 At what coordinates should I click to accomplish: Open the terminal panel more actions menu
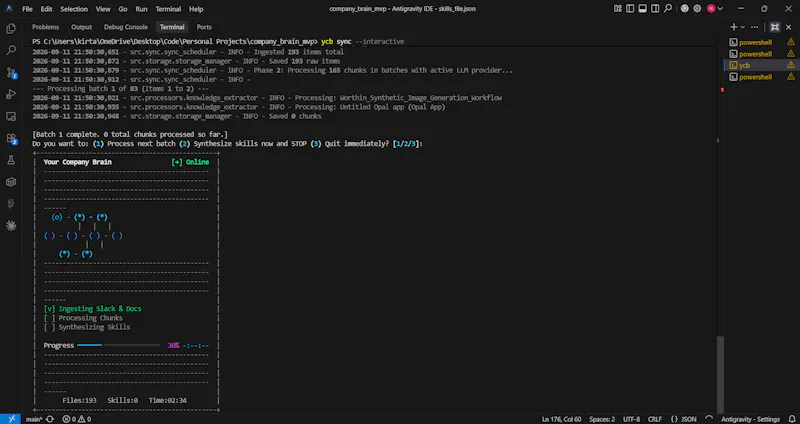point(755,27)
